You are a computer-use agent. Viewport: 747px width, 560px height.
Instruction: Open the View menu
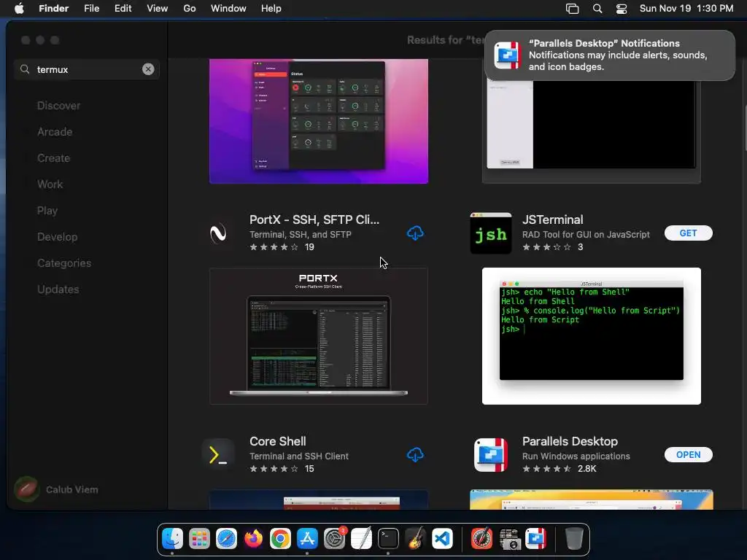pyautogui.click(x=158, y=9)
